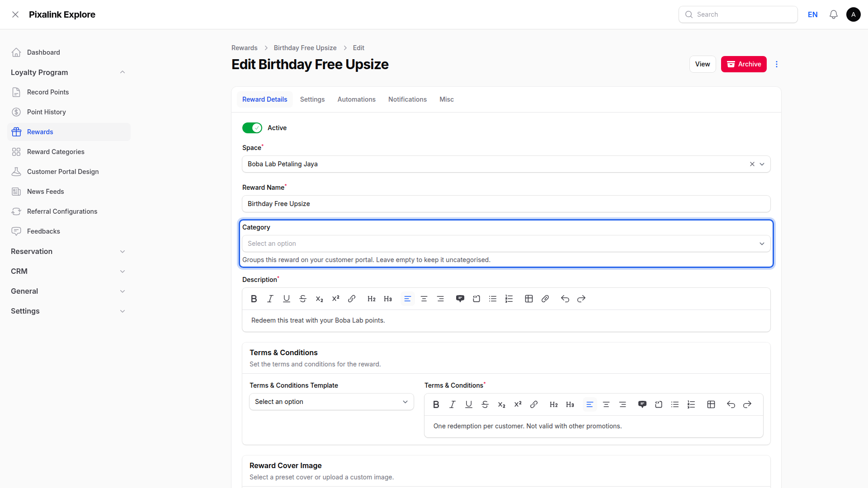Image resolution: width=868 pixels, height=488 pixels.
Task: Close the sidebar with X icon
Action: pyautogui.click(x=15, y=14)
